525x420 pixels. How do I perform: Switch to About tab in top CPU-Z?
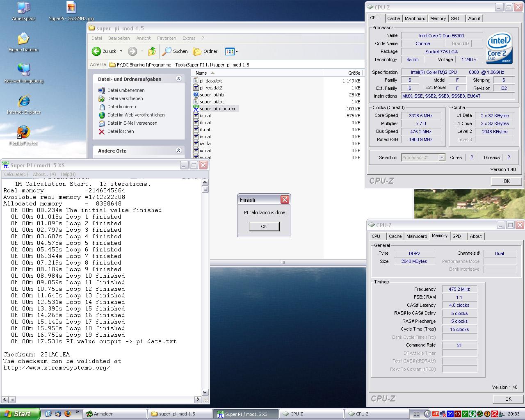click(474, 18)
